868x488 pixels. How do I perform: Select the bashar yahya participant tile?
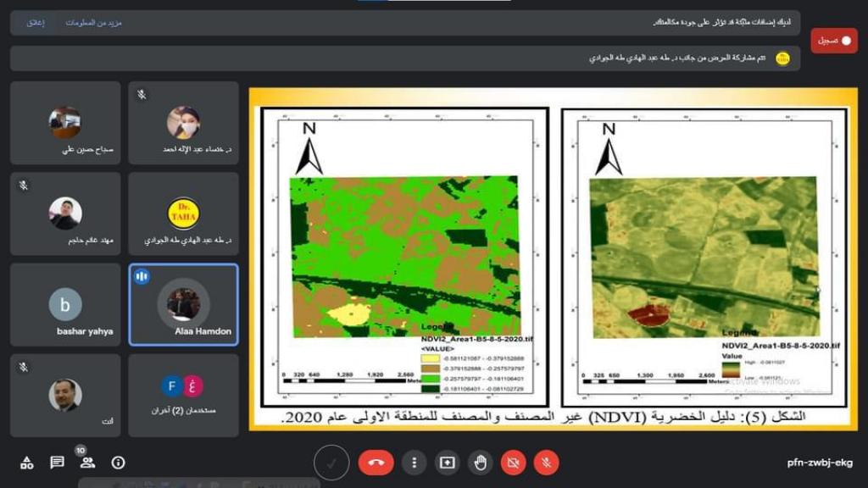pos(65,304)
